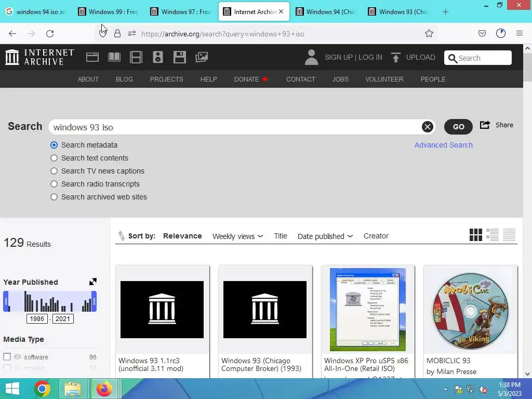Click the GO search button
532x399 pixels.
(458, 127)
